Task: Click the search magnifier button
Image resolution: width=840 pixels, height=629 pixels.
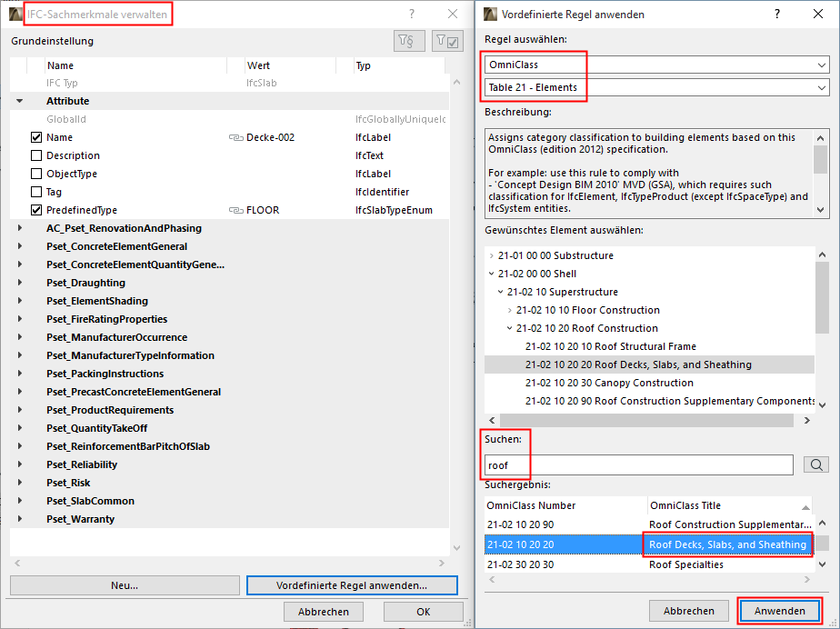Action: coord(815,464)
